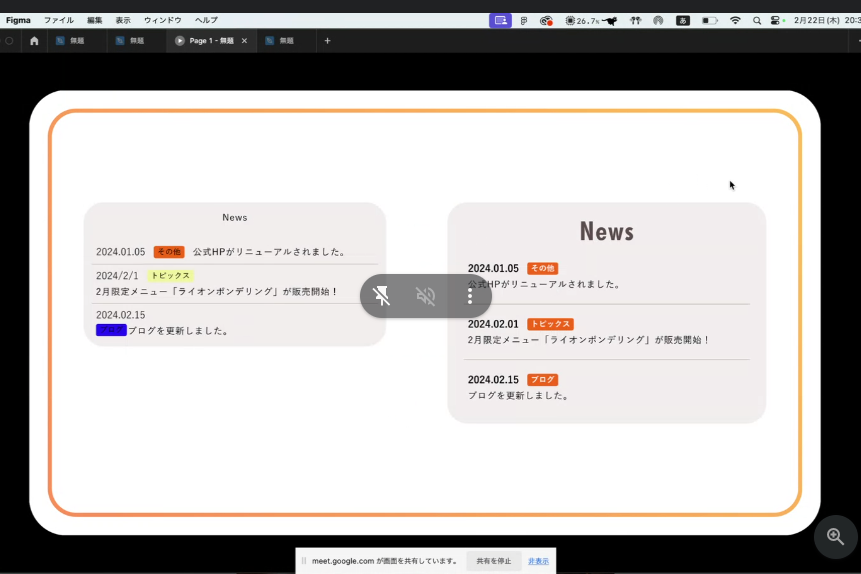Open the ウィンドウ menu
Image resolution: width=861 pixels, height=574 pixels.
click(x=163, y=20)
